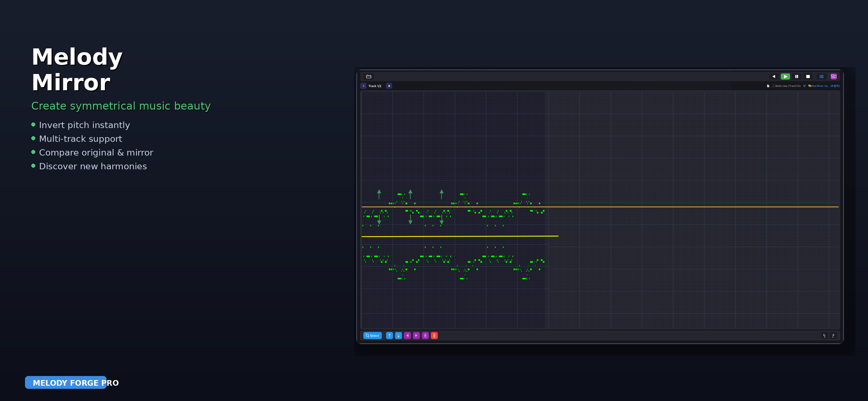Delete selection with red trash icon
Viewport: 868px width, 401px height.
[434, 335]
